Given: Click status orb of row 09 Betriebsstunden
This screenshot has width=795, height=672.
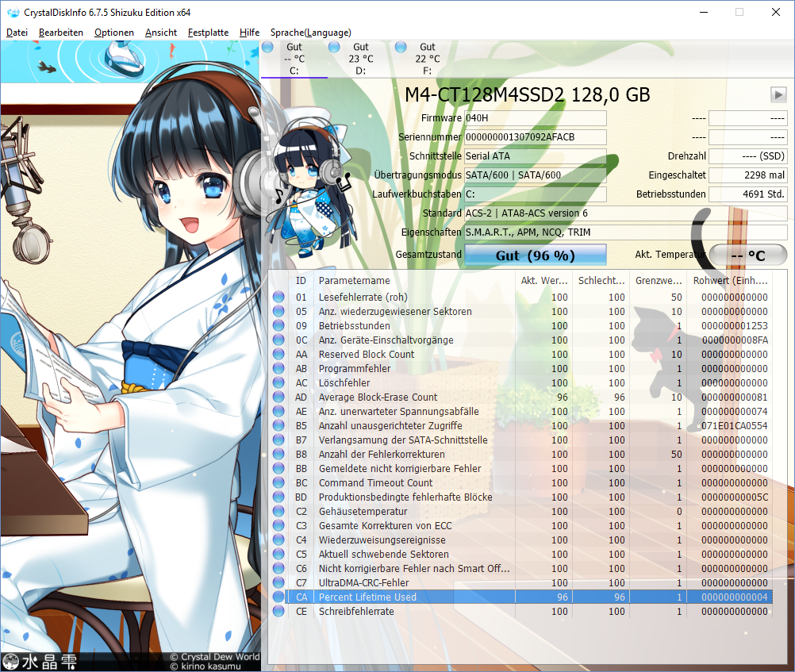Looking at the screenshot, I should [278, 325].
